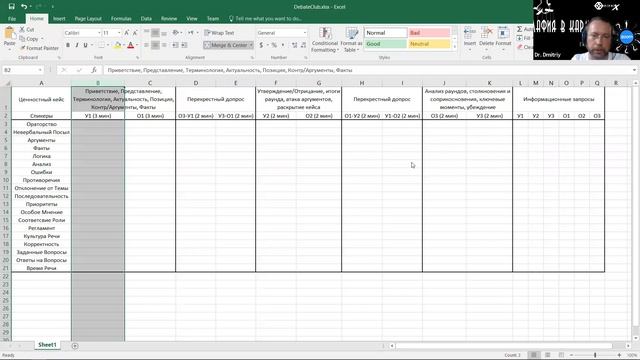Decrease indent in Alignment group
The height and width of the screenshot is (360, 640).
tap(176, 45)
